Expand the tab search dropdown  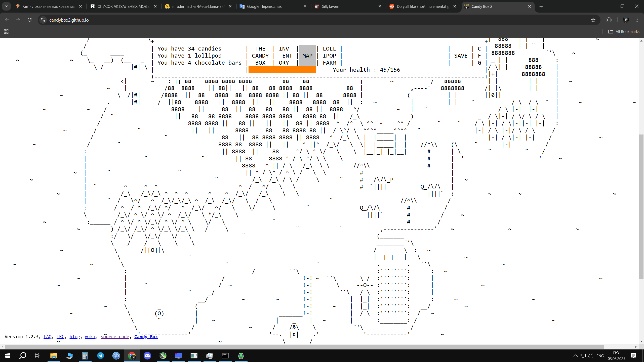point(7,6)
